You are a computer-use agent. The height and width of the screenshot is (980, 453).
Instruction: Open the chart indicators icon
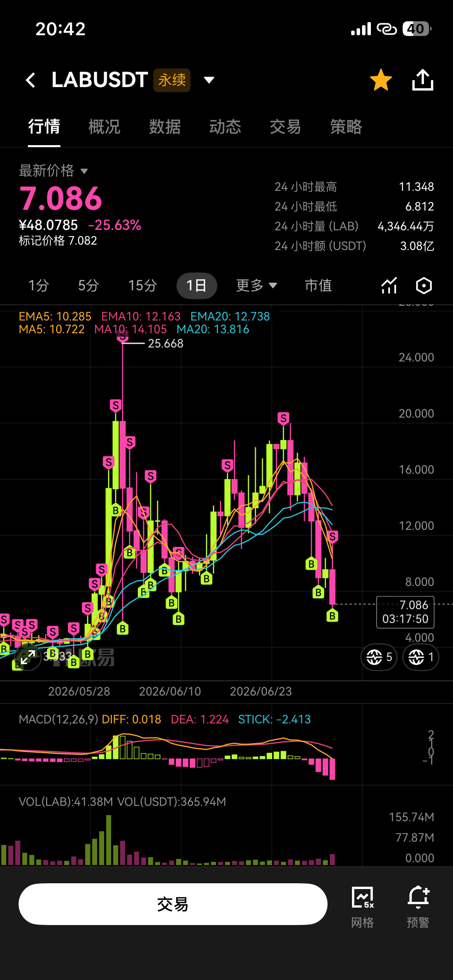[389, 286]
